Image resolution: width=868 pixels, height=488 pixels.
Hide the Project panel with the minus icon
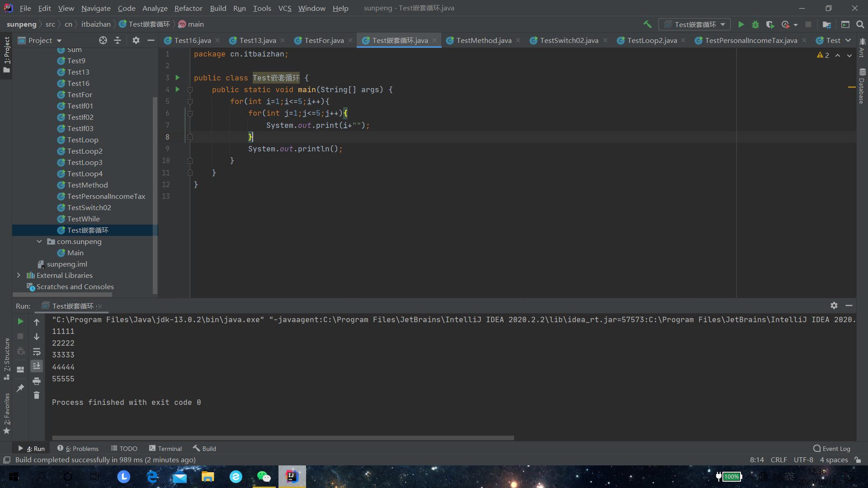click(x=151, y=40)
